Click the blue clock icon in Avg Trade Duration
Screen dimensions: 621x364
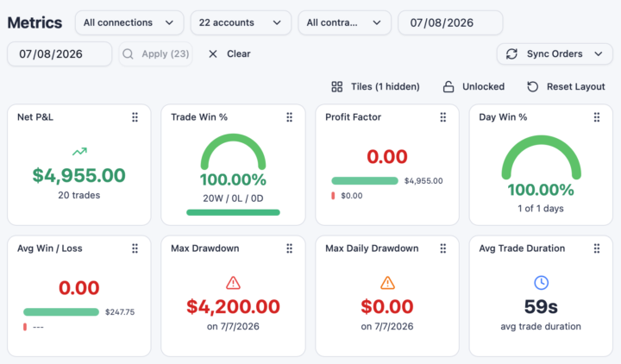tap(541, 283)
